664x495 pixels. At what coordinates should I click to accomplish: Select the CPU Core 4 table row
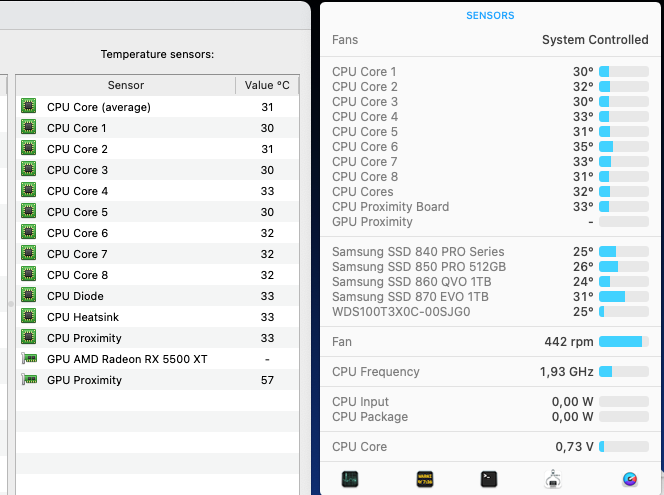[x=150, y=191]
